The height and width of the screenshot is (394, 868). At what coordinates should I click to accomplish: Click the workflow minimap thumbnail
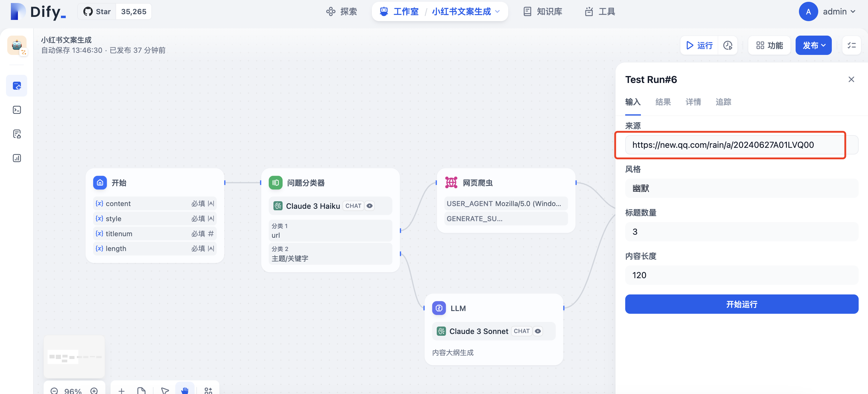pyautogui.click(x=74, y=357)
